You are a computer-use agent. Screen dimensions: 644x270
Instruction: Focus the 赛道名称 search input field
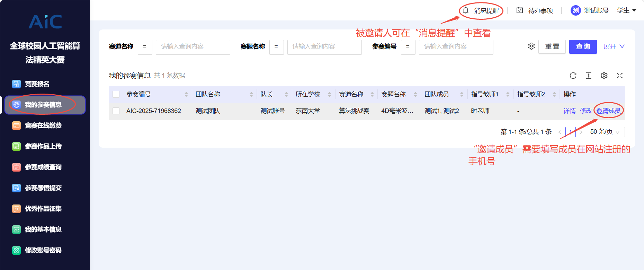coord(193,47)
